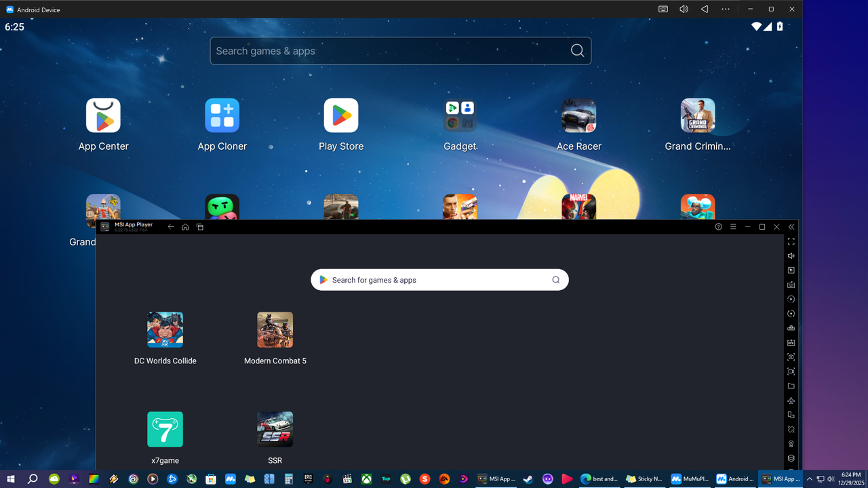The width and height of the screenshot is (868, 488).
Task: Launch SSR racing game
Action: (x=275, y=429)
